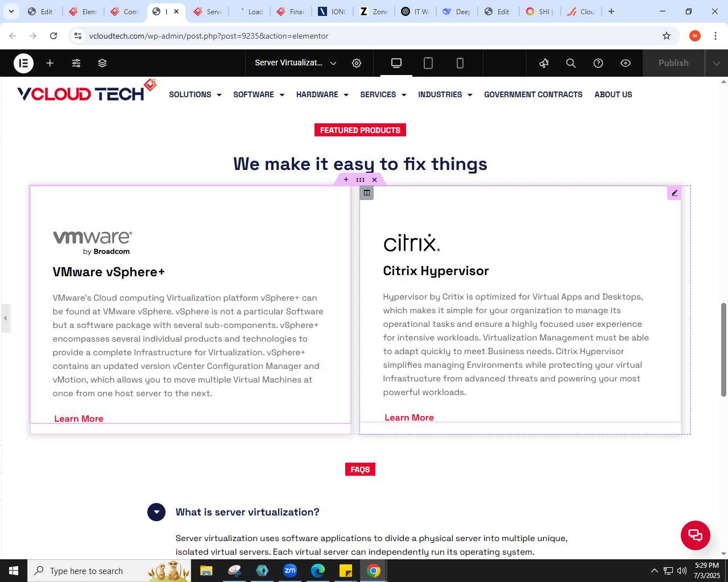Go to ABOUT US page
Screen dimensions: 728x582
click(x=613, y=94)
